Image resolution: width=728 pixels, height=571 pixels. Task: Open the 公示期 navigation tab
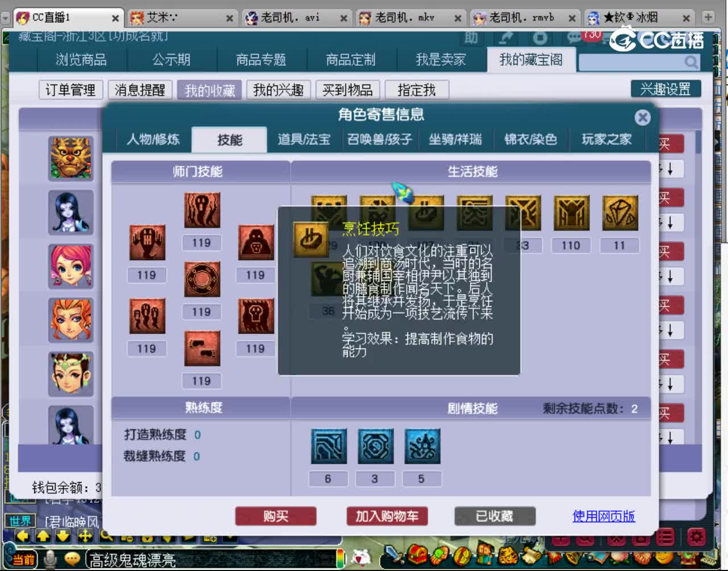tap(171, 60)
